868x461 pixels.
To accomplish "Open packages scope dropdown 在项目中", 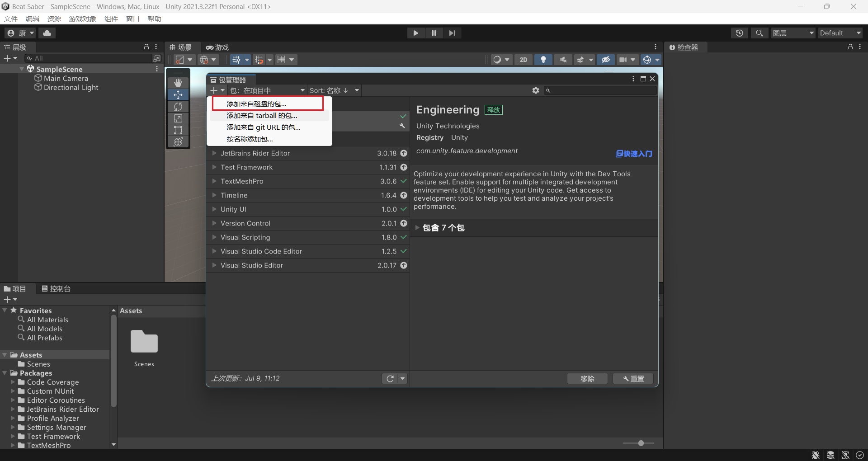I will pyautogui.click(x=268, y=90).
